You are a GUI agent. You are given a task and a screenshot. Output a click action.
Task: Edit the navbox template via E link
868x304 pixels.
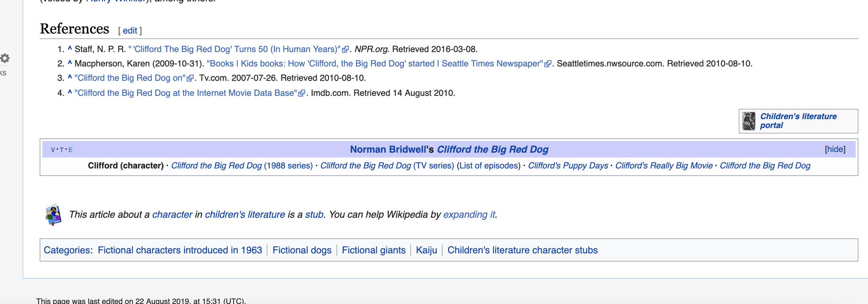point(70,150)
